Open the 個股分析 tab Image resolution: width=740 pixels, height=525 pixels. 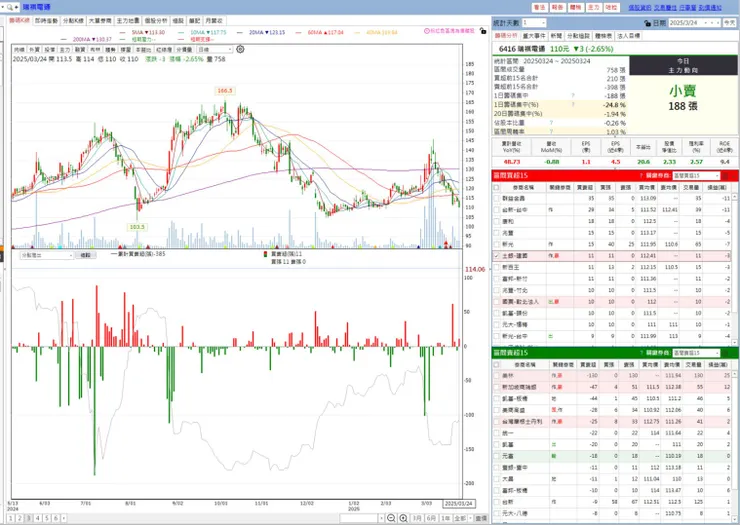[156, 21]
